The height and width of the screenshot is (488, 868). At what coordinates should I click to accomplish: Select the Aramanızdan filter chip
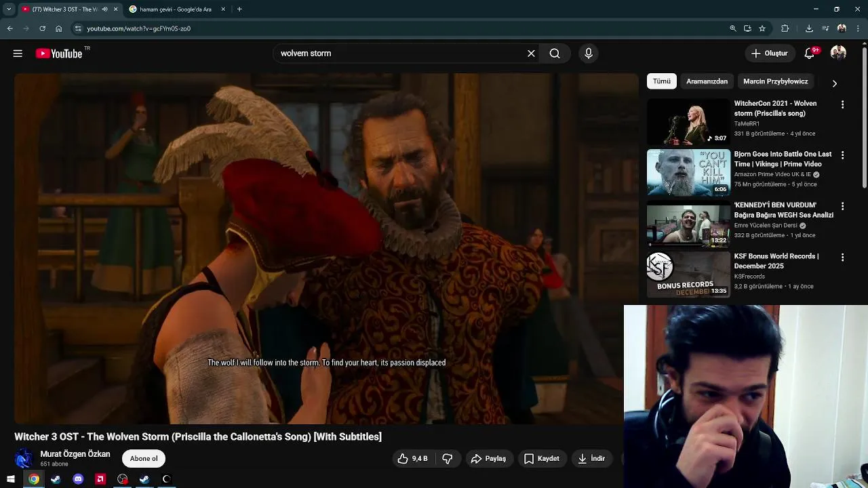707,81
